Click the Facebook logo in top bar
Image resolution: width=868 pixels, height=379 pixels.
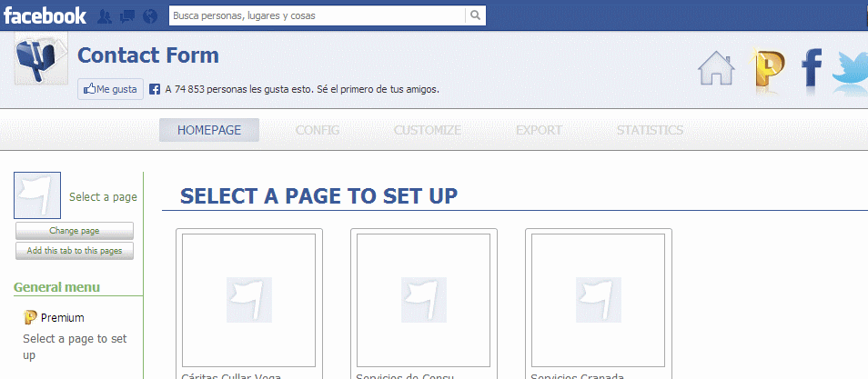45,15
